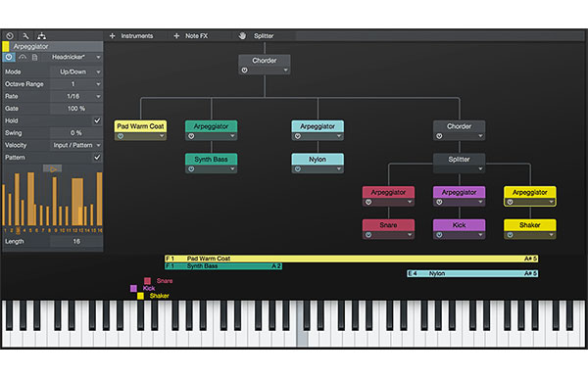
Task: Click the automation curve icon beside preset
Action: pos(23,58)
